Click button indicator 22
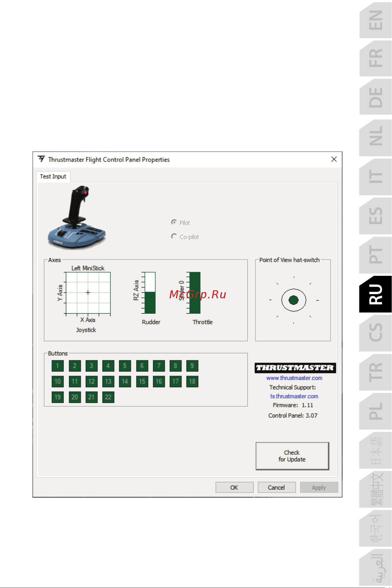 108,397
